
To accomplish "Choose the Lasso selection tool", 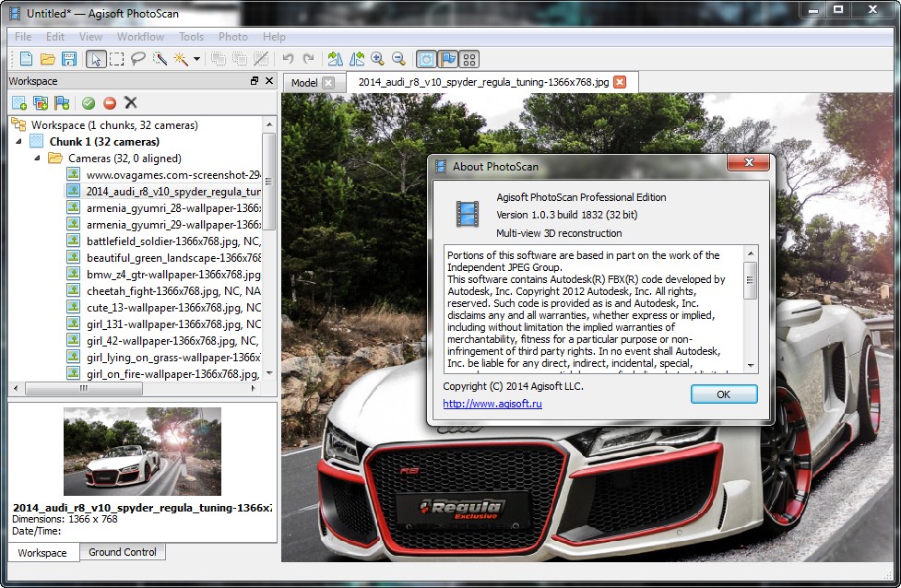I will pos(138,59).
